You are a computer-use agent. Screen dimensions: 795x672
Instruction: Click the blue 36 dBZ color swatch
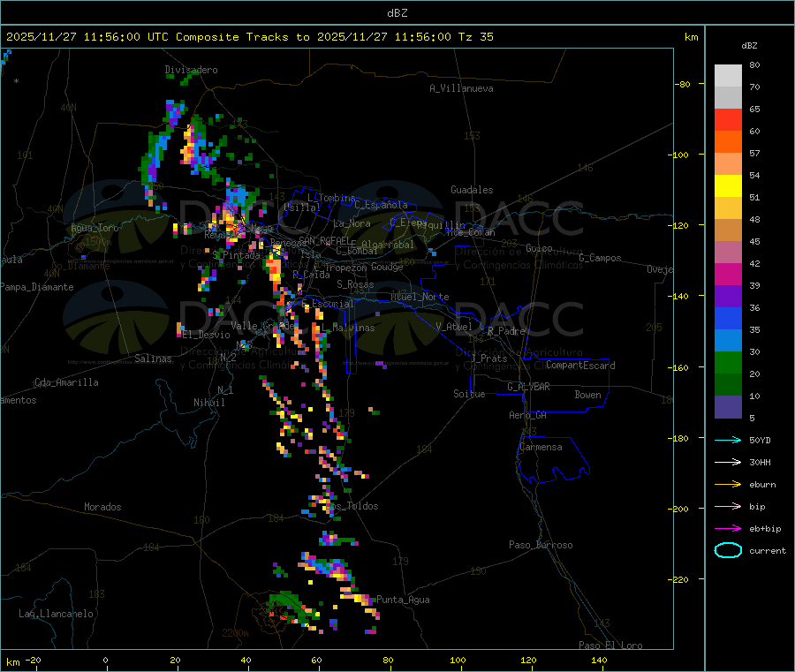click(728, 318)
